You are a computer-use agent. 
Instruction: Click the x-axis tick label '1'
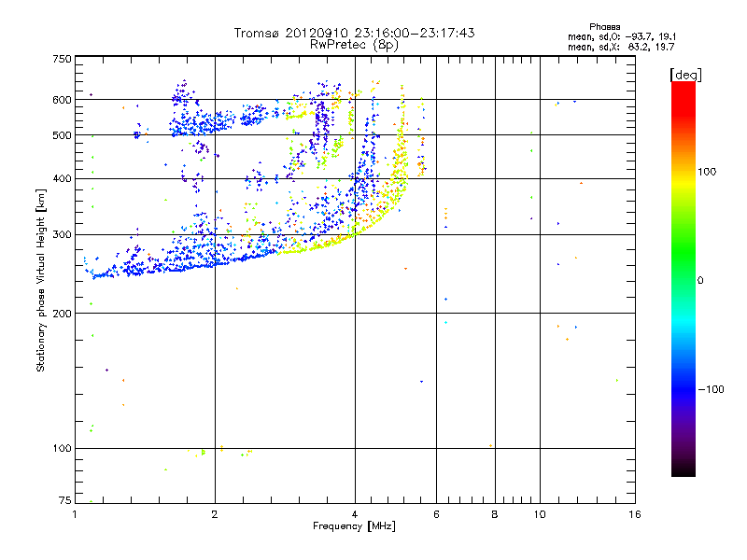tap(75, 514)
